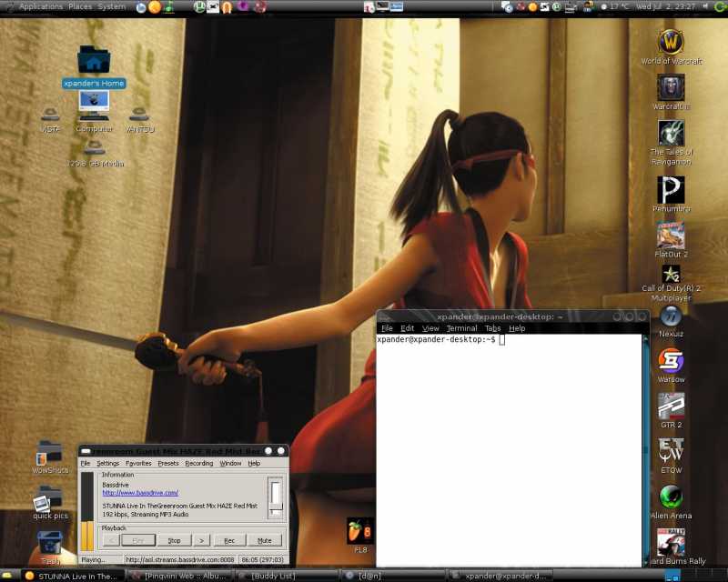Viewport: 728px width, 582px height.
Task: Click the stream URL in status bar
Action: 180,560
